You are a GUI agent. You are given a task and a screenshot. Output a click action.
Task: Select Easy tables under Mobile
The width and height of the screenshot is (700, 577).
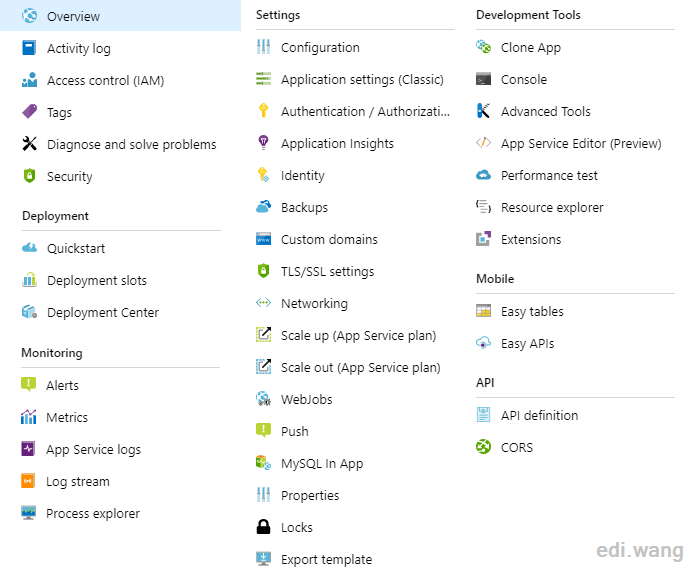coord(532,311)
